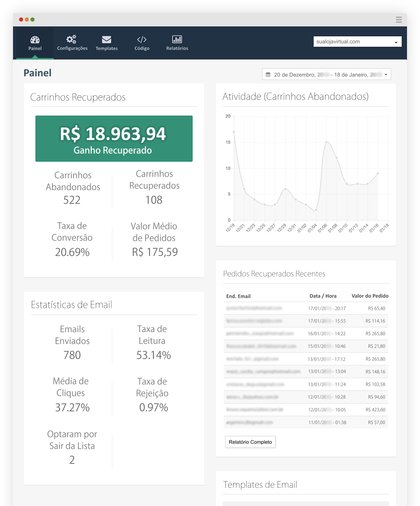The width and height of the screenshot is (420, 506).
Task: Expand the sualojavirtual.com store dropdown
Action: click(357, 42)
